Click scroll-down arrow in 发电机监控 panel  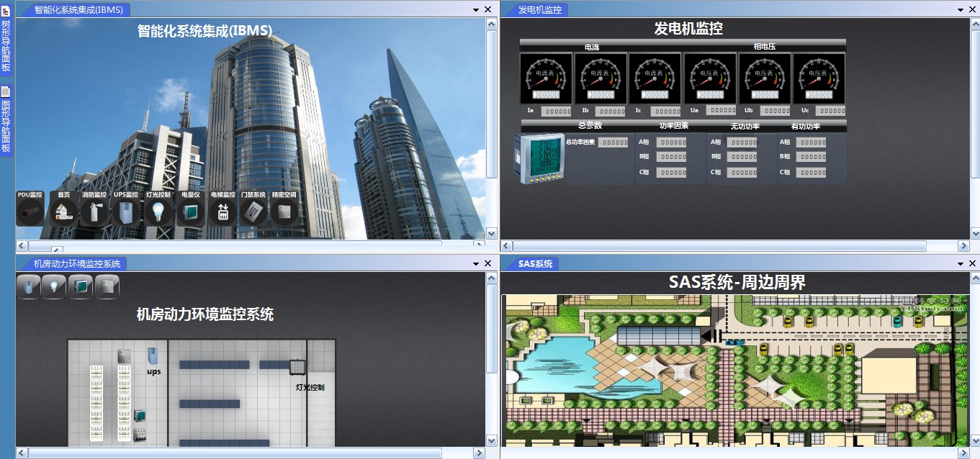pyautogui.click(x=974, y=233)
